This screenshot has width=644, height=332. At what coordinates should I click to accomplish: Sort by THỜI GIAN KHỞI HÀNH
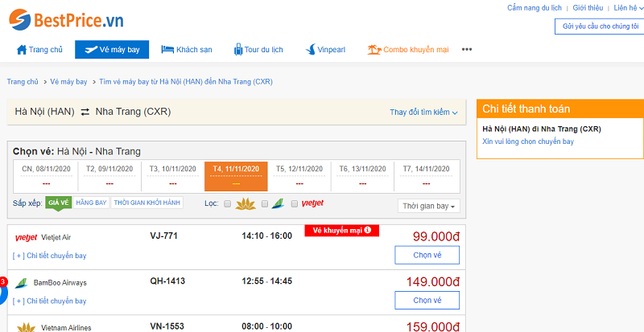[147, 203]
